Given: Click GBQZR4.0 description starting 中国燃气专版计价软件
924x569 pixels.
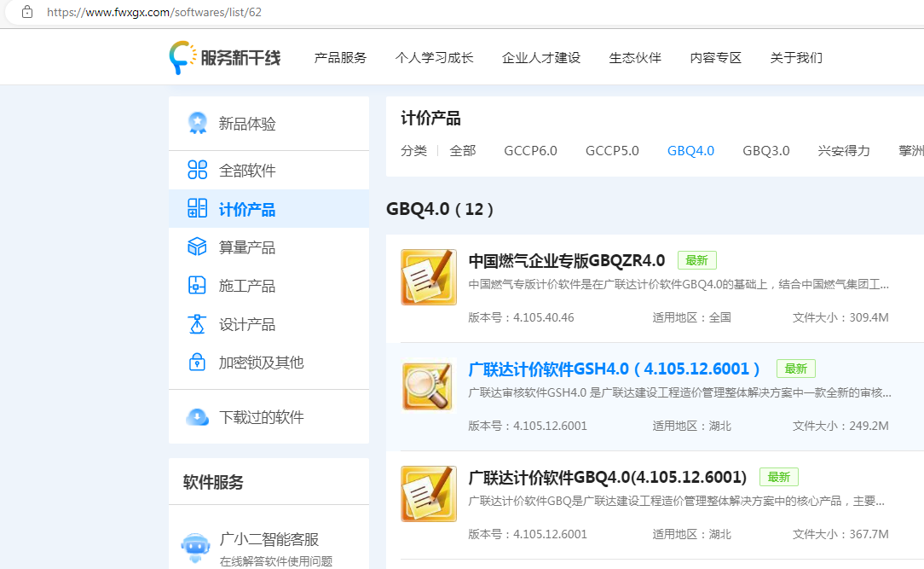Looking at the screenshot, I should 679,284.
